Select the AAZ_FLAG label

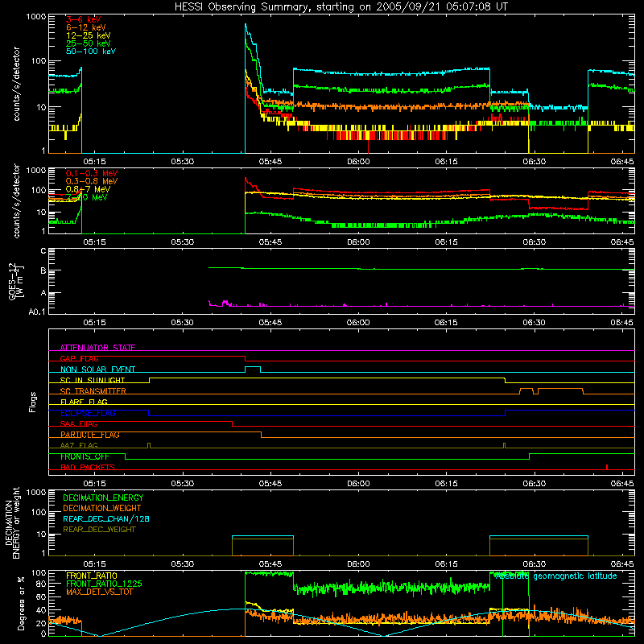click(79, 445)
